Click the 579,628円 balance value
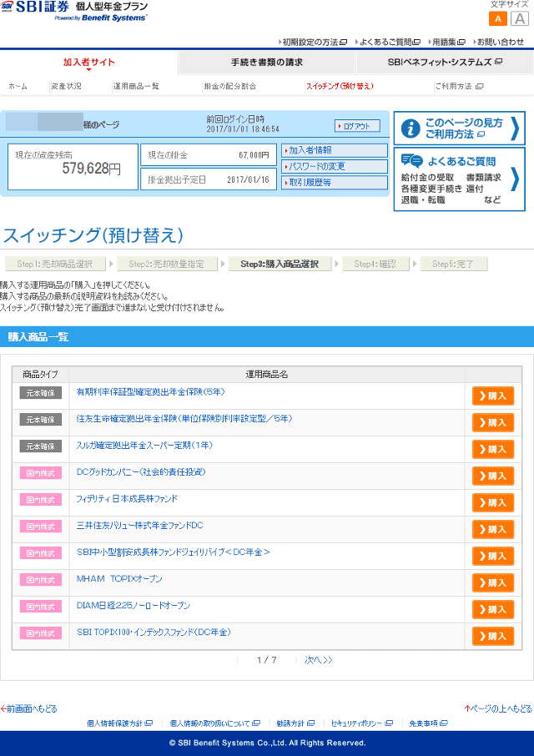This screenshot has width=534, height=756. [x=92, y=169]
